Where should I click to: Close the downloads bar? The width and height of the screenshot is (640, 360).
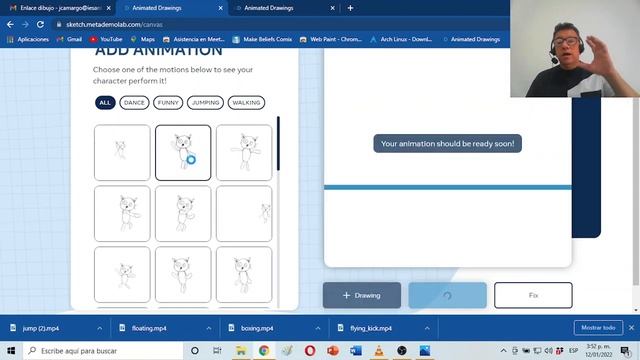(631, 328)
